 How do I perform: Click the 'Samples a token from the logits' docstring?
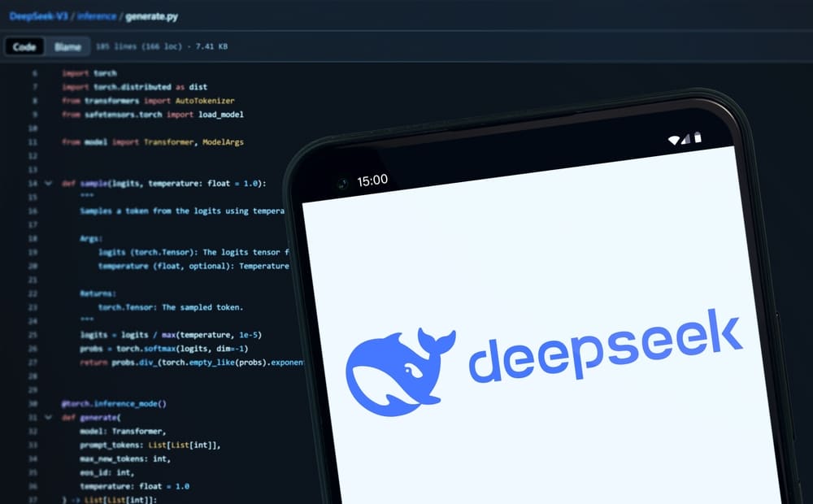point(182,211)
